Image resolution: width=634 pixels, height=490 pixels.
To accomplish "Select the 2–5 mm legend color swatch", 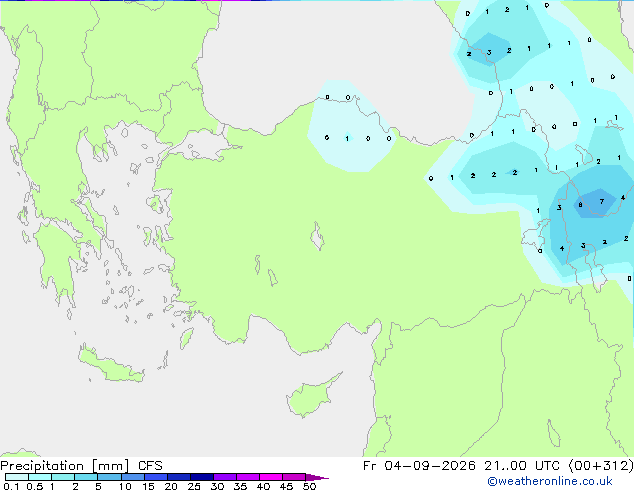I will [x=86, y=477].
